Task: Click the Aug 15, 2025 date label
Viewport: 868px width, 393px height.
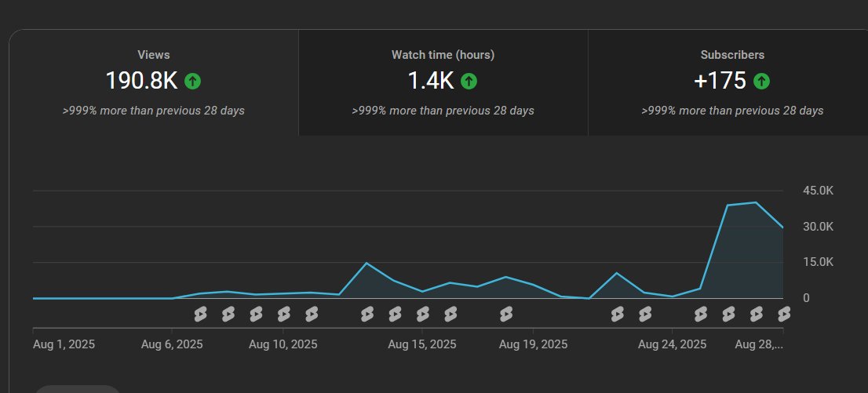Action: (x=421, y=345)
